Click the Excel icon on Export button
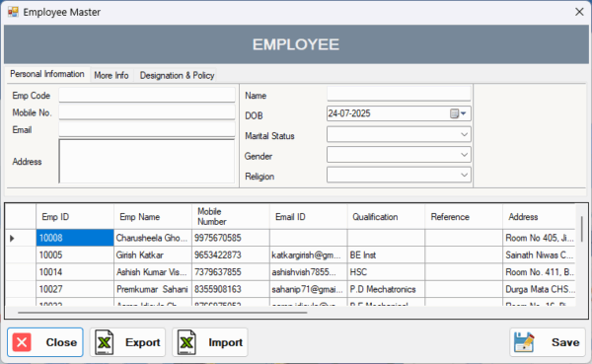 pos(105,342)
